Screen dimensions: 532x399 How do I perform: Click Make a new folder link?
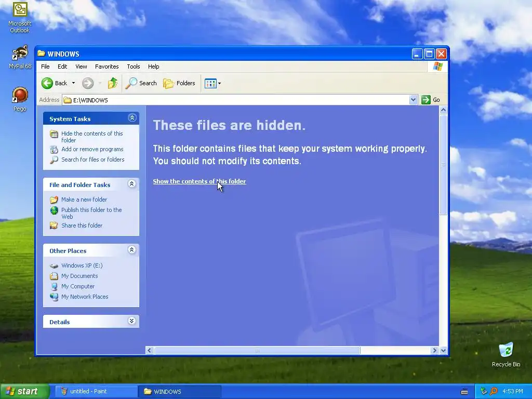pyautogui.click(x=84, y=199)
